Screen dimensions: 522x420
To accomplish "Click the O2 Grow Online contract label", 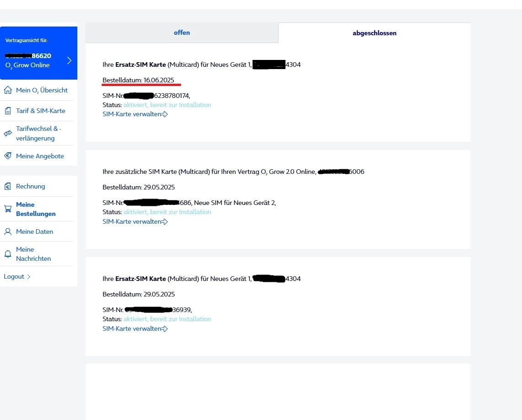I will 27,65.
